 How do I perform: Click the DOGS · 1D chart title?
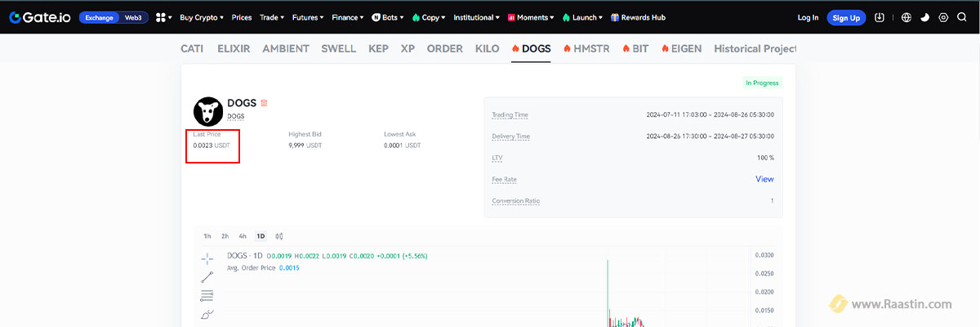pyautogui.click(x=245, y=256)
